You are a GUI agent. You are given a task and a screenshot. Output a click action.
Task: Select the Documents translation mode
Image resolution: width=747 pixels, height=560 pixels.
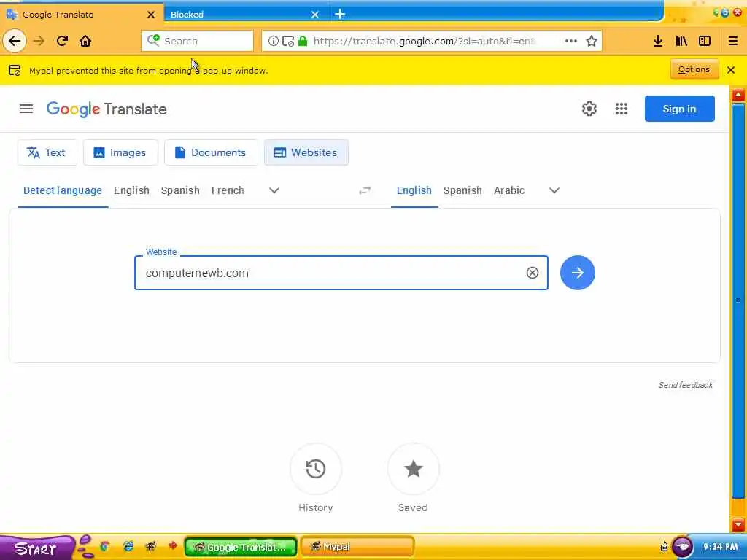(x=211, y=152)
